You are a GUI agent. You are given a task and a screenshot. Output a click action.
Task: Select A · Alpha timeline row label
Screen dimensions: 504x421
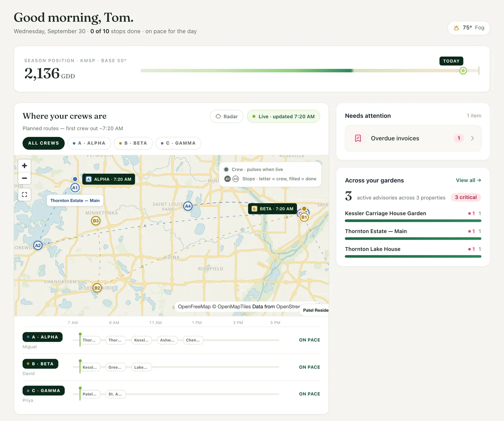[43, 337]
